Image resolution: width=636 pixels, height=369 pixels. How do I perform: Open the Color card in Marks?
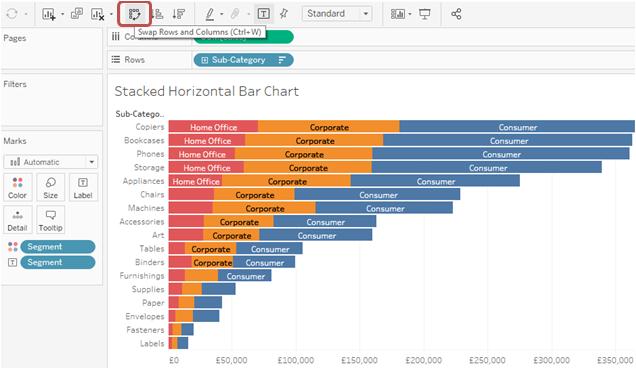tap(17, 188)
